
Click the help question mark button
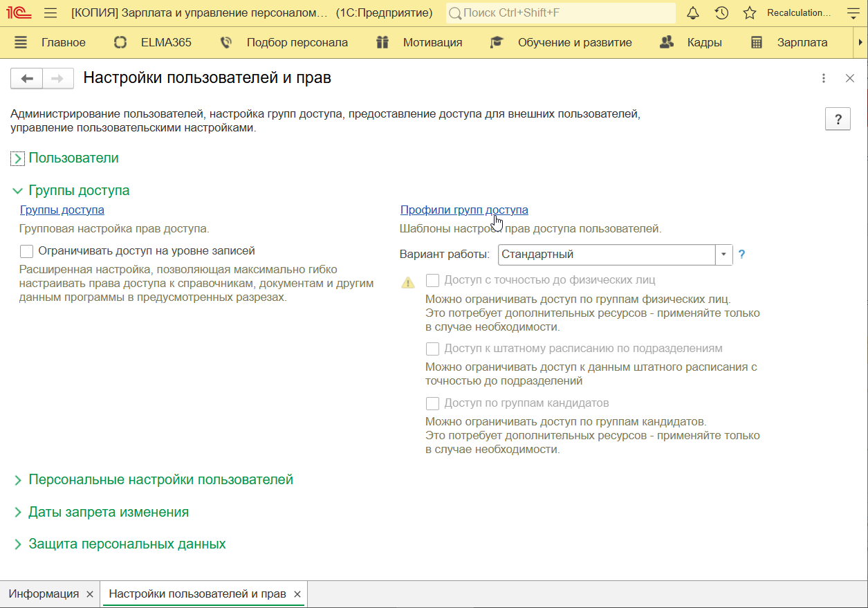click(838, 119)
